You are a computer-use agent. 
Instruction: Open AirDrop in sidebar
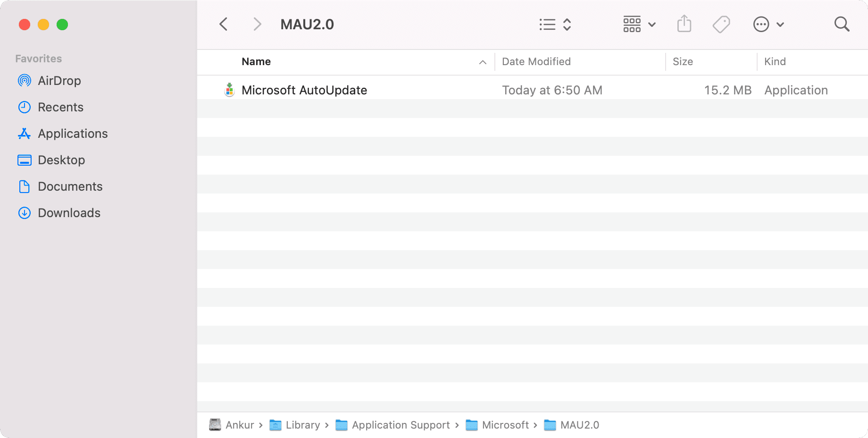click(59, 81)
